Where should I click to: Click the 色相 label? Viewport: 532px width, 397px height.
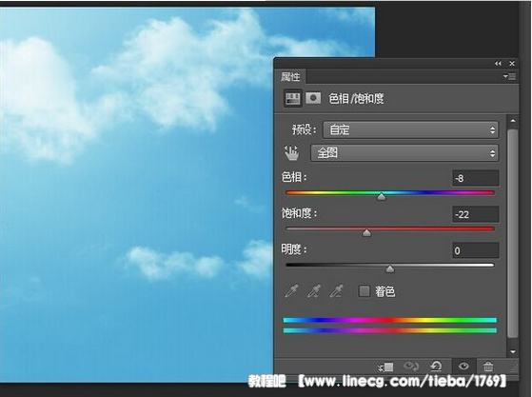[x=294, y=177]
